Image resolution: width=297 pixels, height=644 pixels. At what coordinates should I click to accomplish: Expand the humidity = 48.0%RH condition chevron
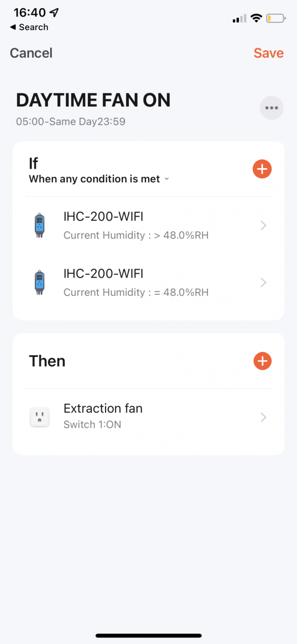pos(263,283)
